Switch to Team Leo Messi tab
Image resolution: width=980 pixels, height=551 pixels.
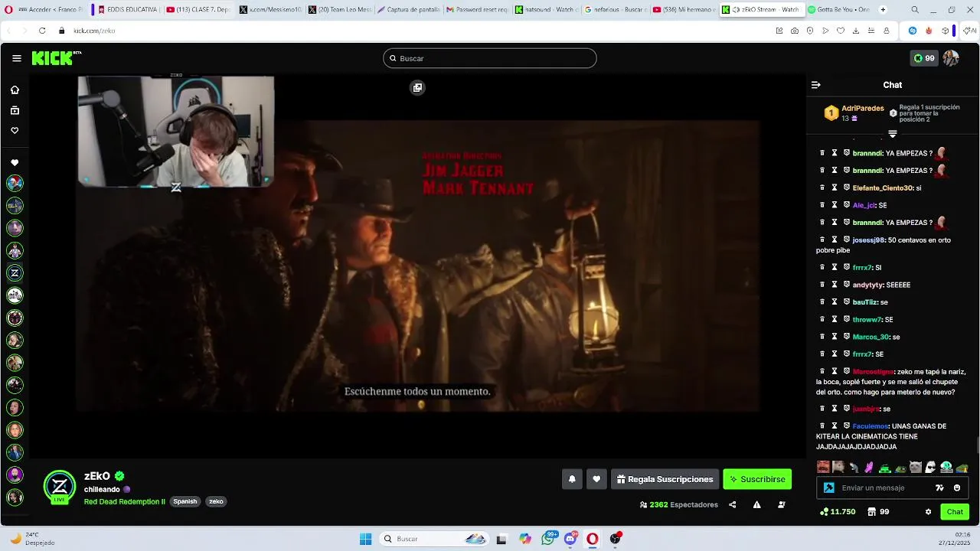(x=340, y=10)
